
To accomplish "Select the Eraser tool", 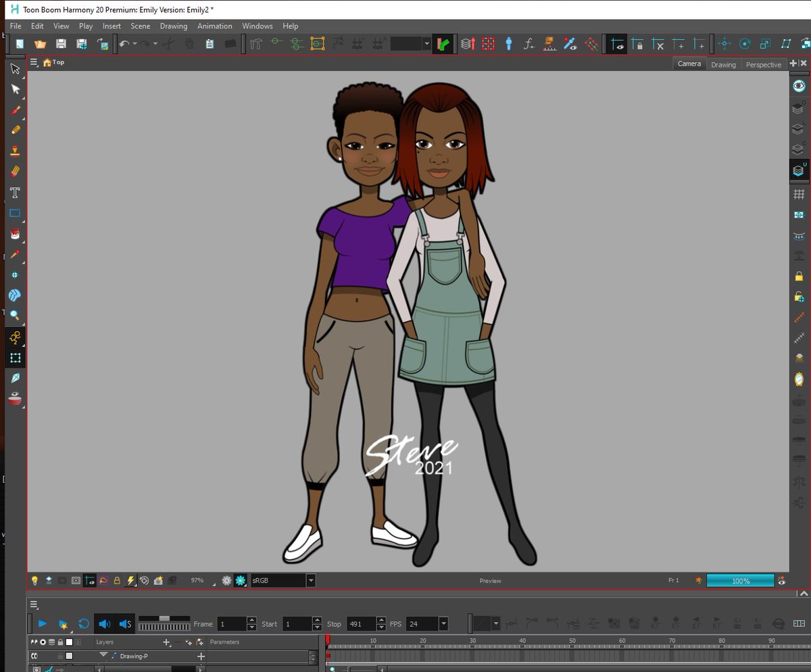I will 15,170.
